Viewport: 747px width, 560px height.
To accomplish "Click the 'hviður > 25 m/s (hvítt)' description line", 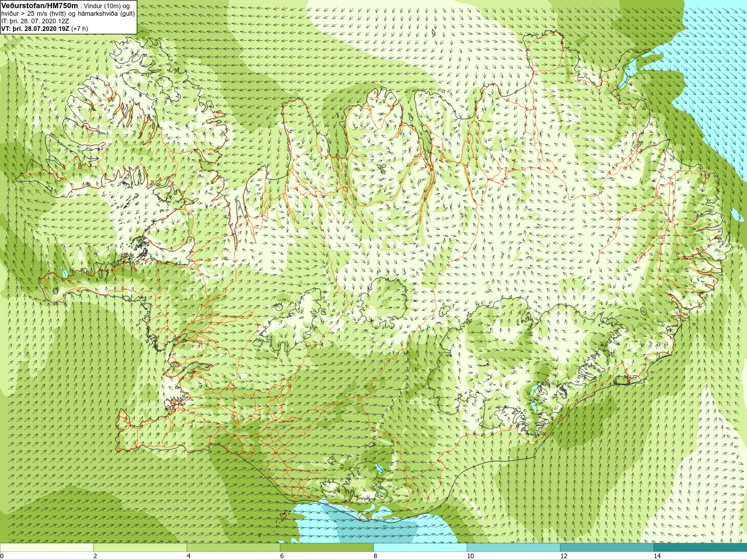I will coord(68,13).
